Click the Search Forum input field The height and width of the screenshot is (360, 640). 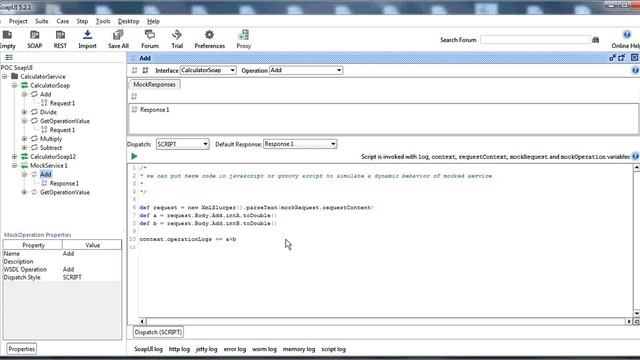click(x=535, y=40)
